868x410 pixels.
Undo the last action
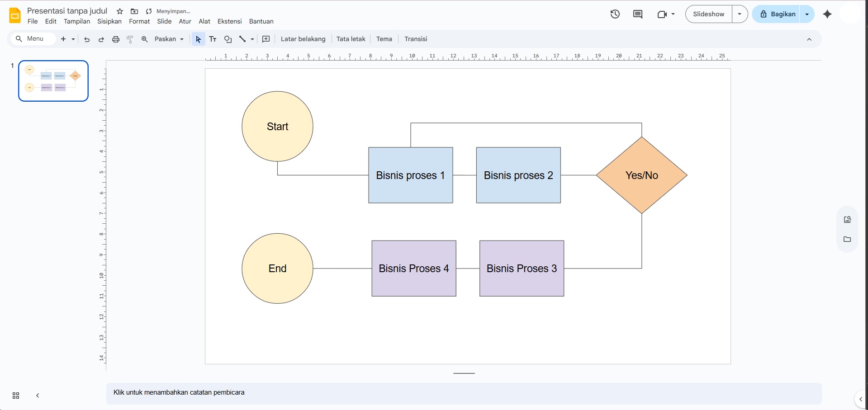click(87, 39)
